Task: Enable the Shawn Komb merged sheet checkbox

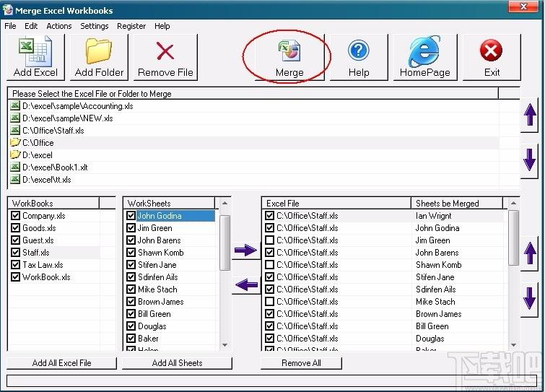Action: [269, 265]
